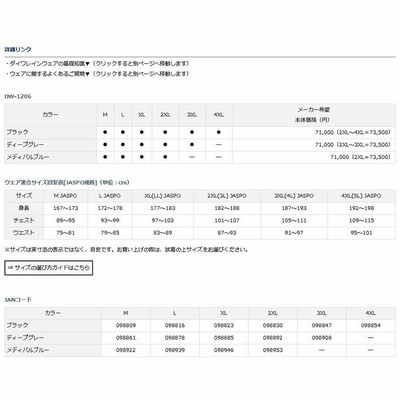Viewport: 400px width, 400px height.
Task: Click the 4XL(5L) JASPO waist 95~101 cell
Action: click(361, 233)
